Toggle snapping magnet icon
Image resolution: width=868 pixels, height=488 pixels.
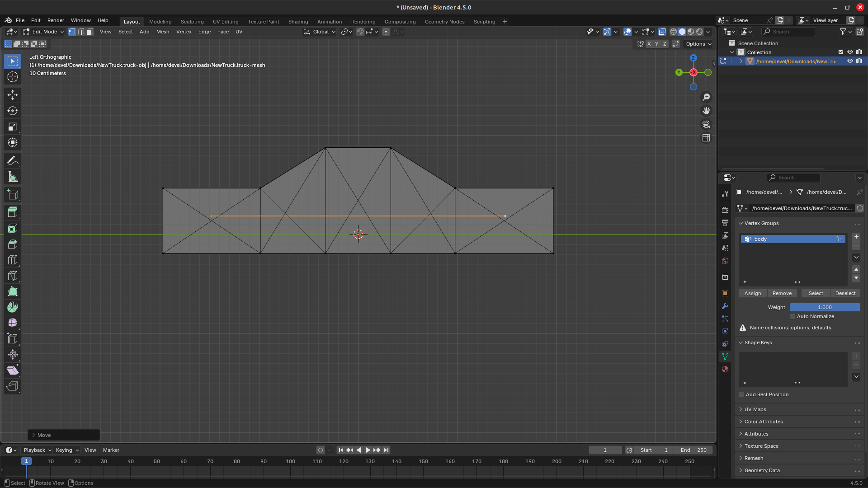360,32
